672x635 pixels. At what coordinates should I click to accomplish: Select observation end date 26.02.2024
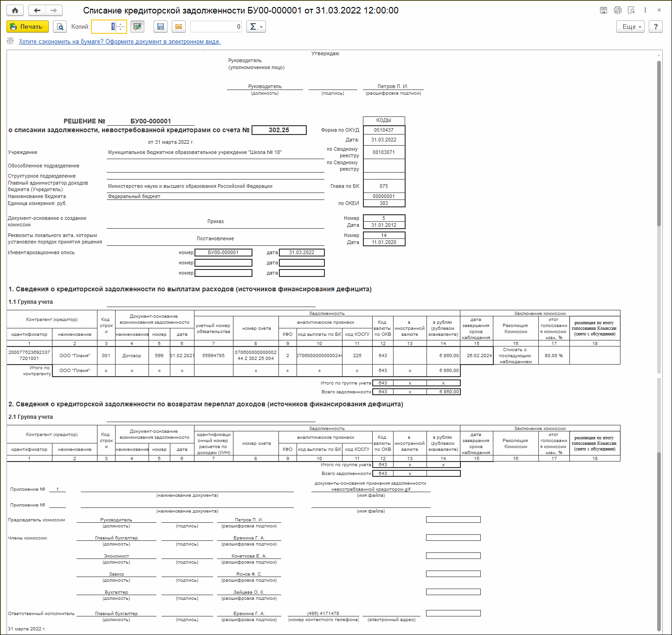pos(477,356)
